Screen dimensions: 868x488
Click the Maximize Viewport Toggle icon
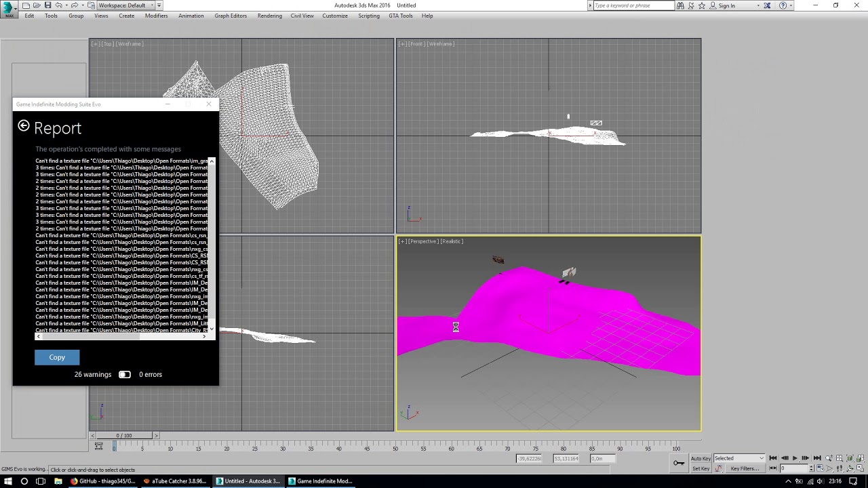(x=861, y=468)
